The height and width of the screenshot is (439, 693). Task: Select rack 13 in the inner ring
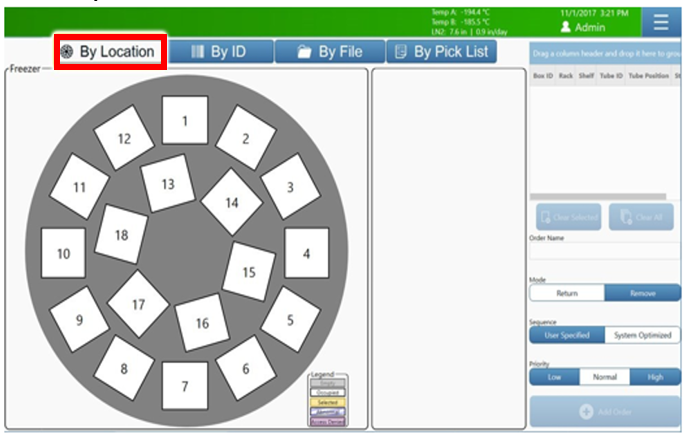pyautogui.click(x=167, y=184)
